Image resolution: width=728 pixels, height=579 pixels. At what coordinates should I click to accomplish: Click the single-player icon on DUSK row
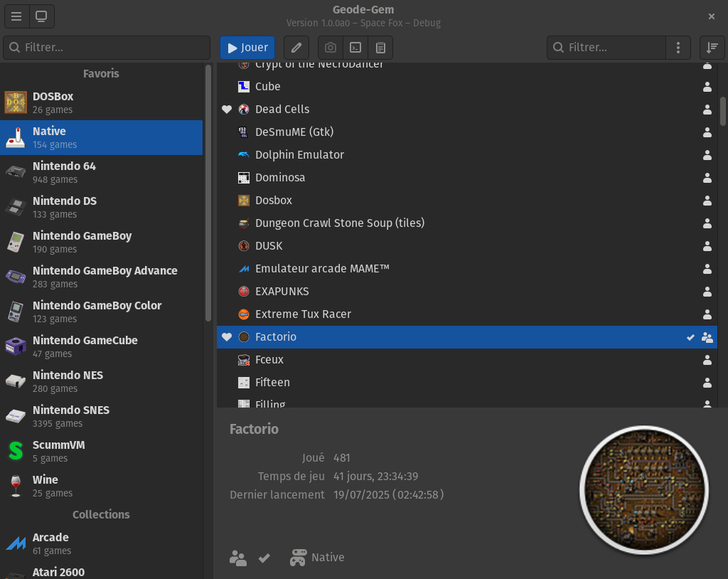coord(707,246)
